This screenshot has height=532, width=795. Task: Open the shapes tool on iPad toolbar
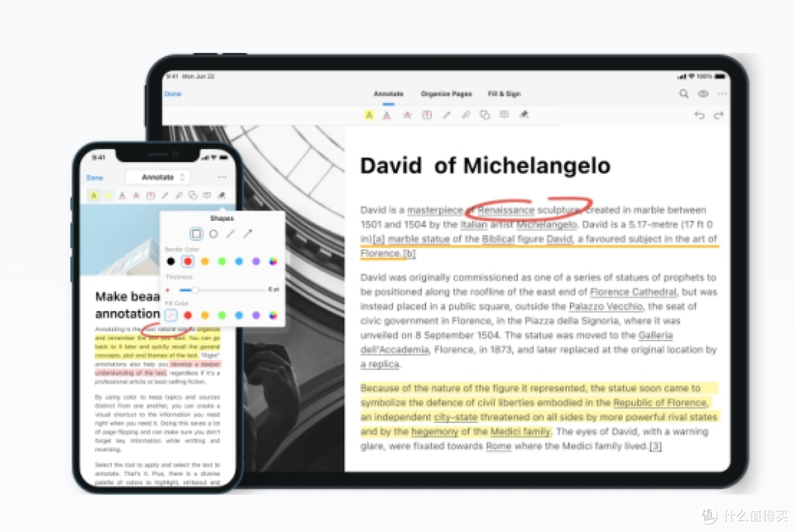point(484,115)
